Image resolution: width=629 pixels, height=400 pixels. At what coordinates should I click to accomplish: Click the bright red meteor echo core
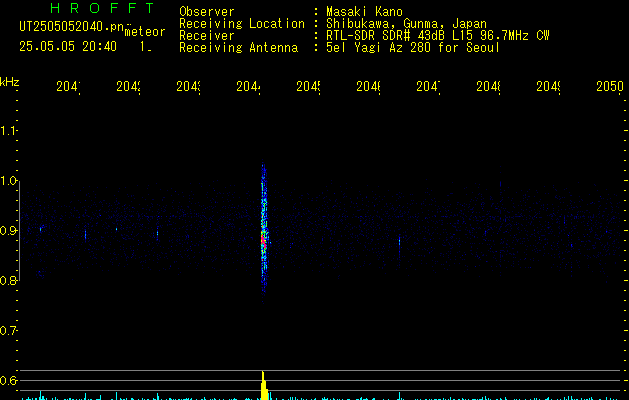point(263,242)
